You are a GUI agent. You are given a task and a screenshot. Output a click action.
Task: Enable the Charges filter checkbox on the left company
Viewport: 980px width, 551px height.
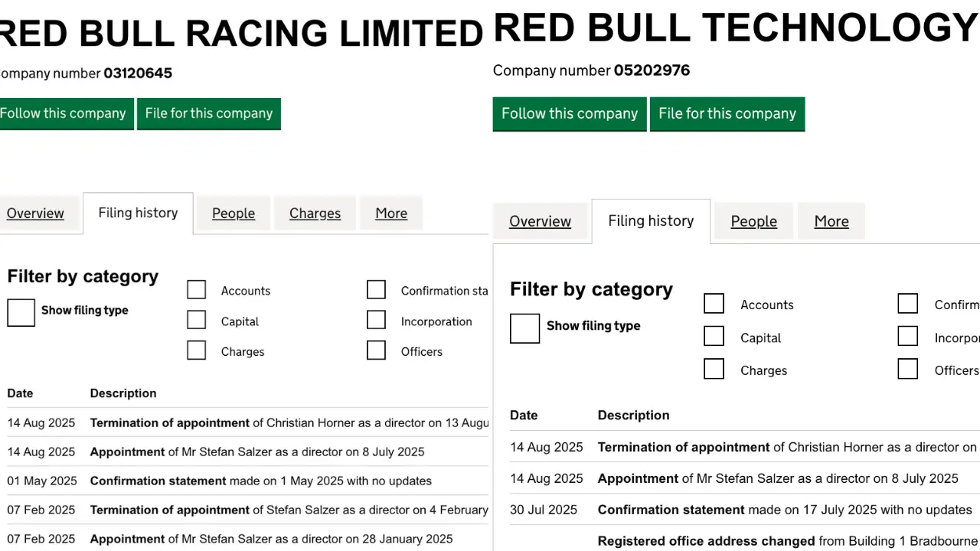click(196, 350)
